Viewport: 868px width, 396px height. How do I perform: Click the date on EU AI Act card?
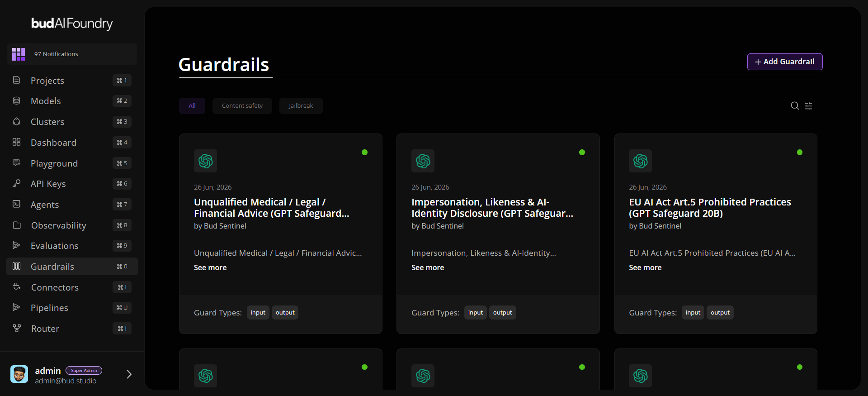pos(648,187)
